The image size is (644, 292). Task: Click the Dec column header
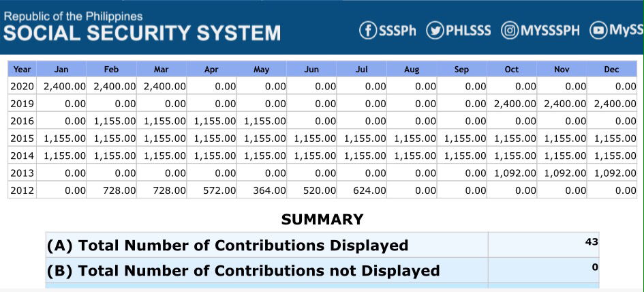[x=611, y=70]
